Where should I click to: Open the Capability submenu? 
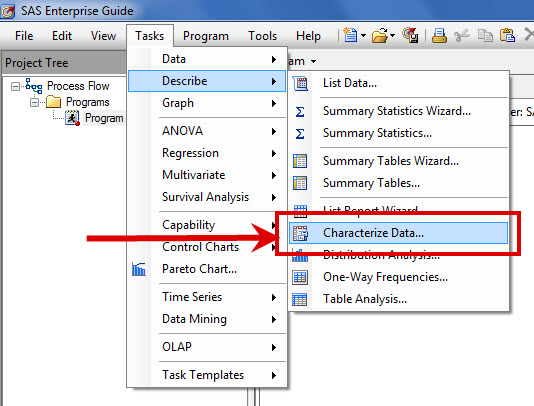point(207,225)
